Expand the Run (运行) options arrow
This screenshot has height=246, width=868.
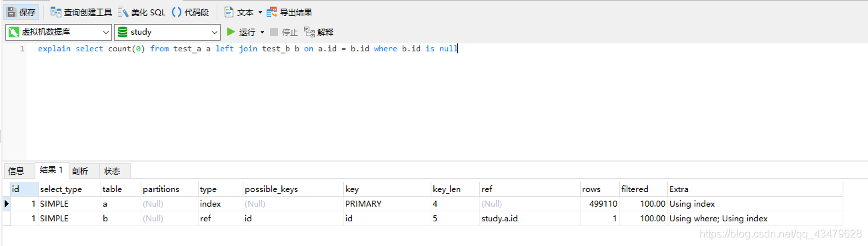pyautogui.click(x=262, y=33)
